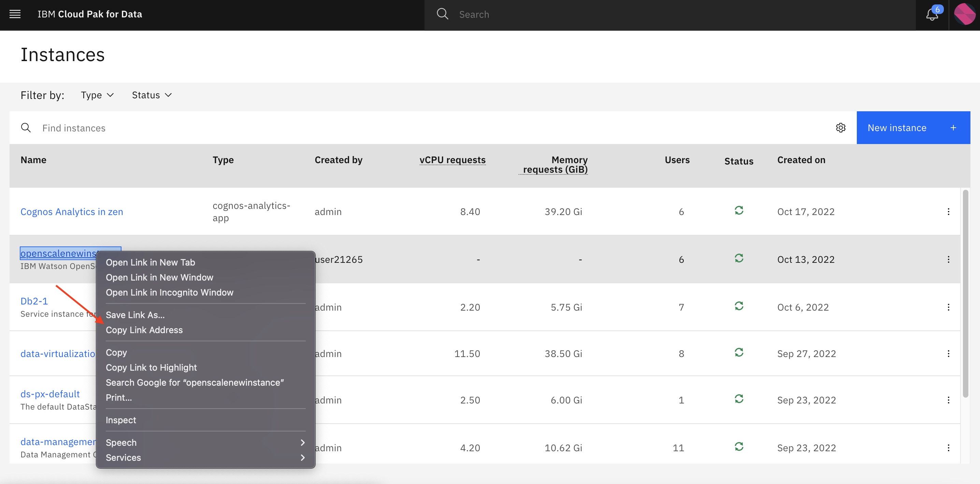Click the Status column header
980x484 pixels.
pos(739,161)
